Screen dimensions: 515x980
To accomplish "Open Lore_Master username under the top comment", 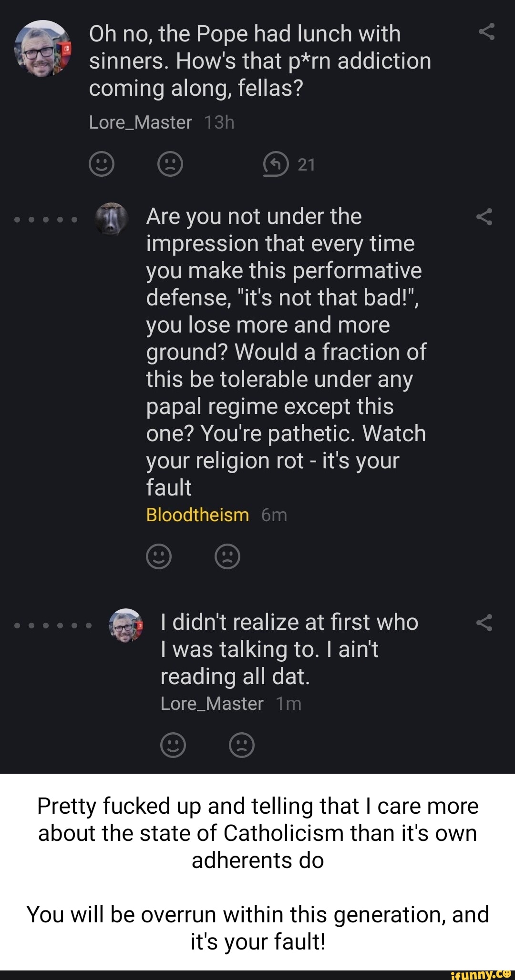I will (x=140, y=122).
